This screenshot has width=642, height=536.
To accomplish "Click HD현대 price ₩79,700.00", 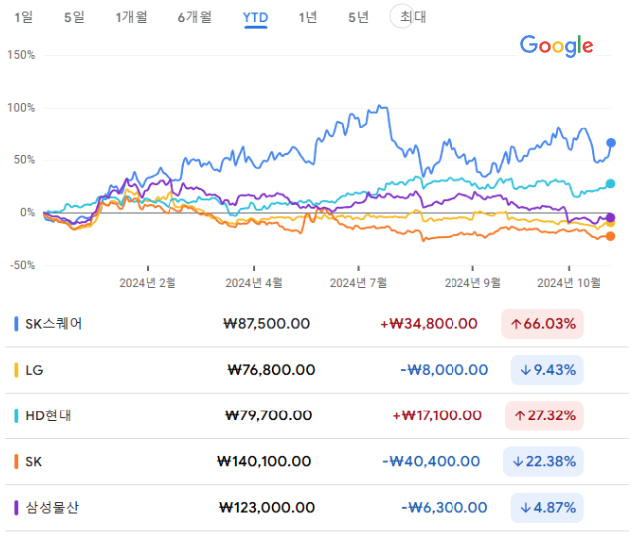I will (x=269, y=416).
